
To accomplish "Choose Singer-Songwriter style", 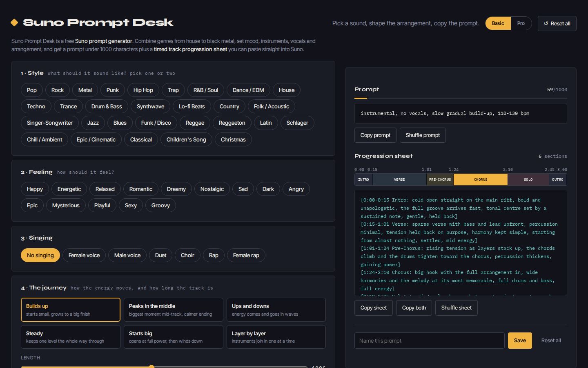I will pyautogui.click(x=50, y=123).
